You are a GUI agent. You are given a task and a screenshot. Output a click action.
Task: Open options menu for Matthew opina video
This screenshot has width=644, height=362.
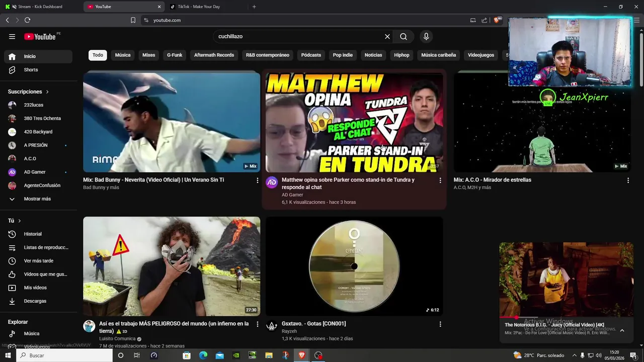pyautogui.click(x=440, y=180)
